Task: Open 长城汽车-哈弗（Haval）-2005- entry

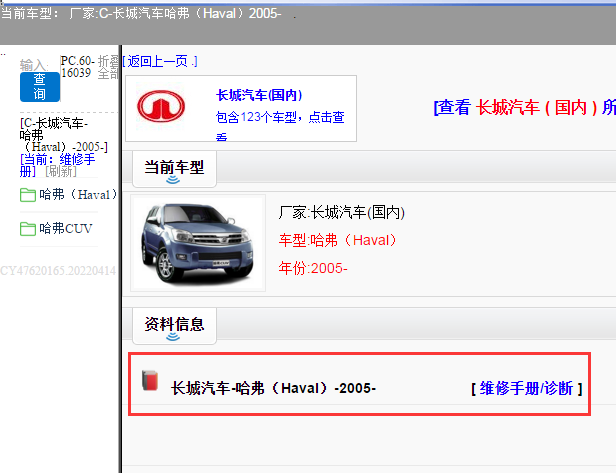Action: 273,388
